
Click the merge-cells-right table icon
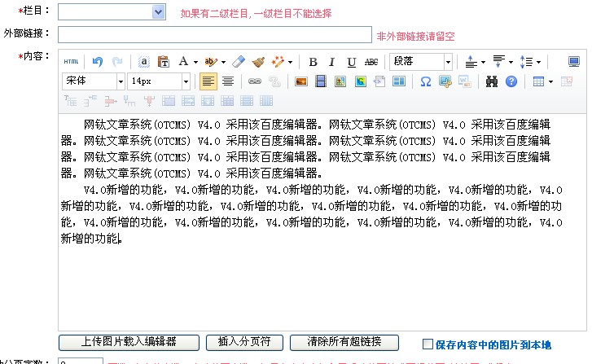(x=188, y=101)
